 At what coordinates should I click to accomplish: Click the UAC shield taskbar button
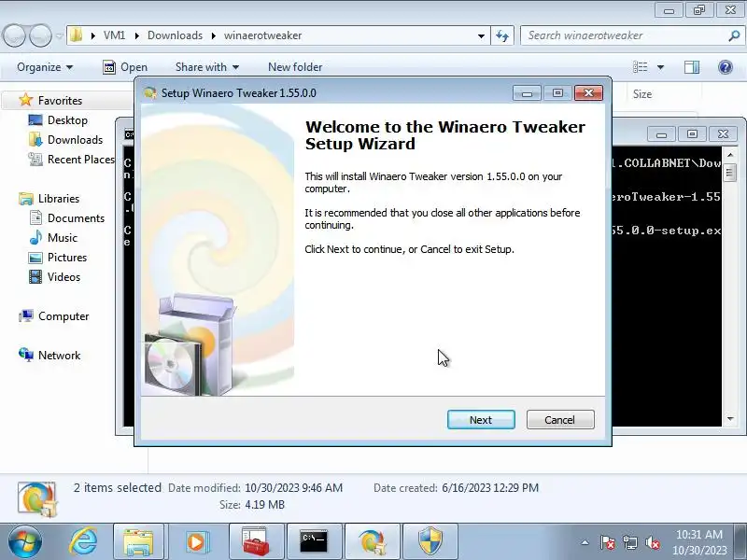coord(430,542)
